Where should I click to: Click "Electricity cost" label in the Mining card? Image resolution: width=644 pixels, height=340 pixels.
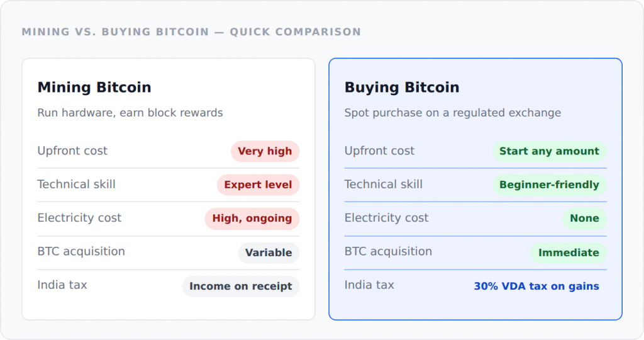(x=79, y=218)
